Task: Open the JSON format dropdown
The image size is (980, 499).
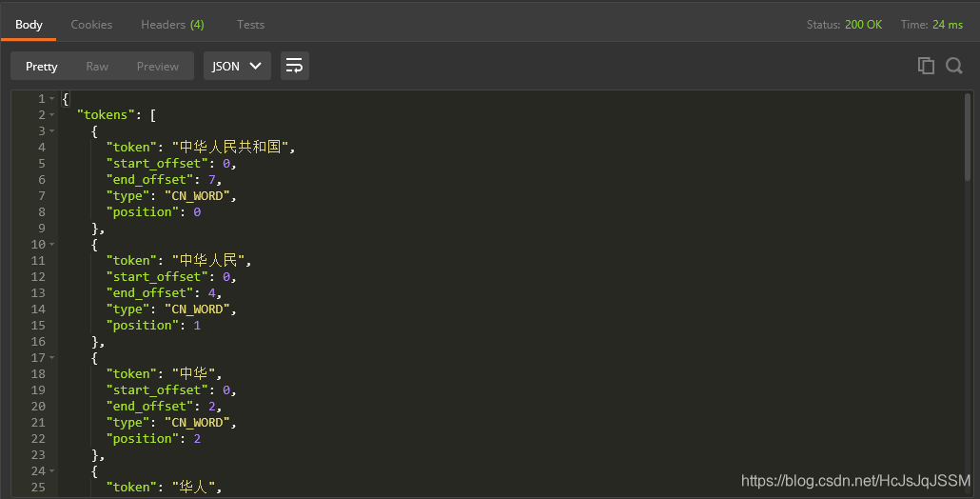Action: coord(237,66)
